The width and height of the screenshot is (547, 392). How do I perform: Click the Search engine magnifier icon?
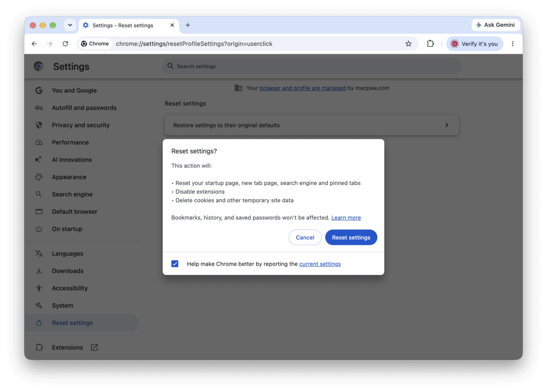39,194
